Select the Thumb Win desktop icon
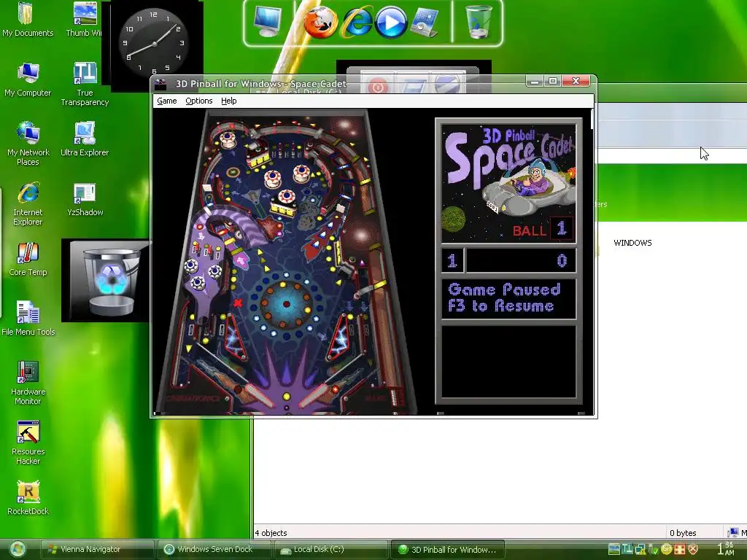Screen dimensions: 747x560 [x=84, y=19]
